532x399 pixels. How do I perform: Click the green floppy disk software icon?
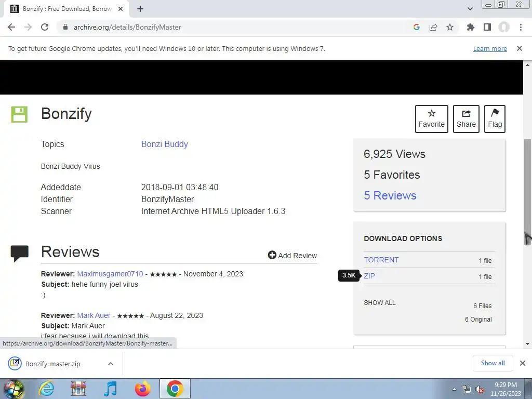point(19,114)
